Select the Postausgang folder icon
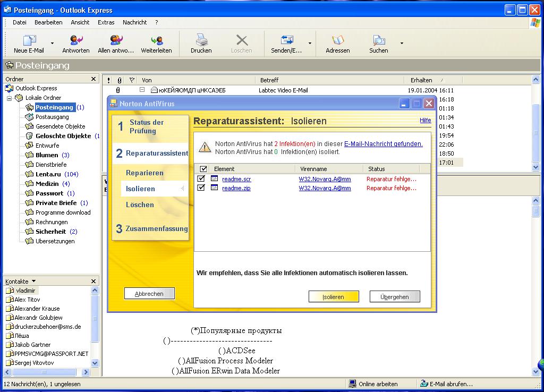544x392 pixels. coord(30,117)
